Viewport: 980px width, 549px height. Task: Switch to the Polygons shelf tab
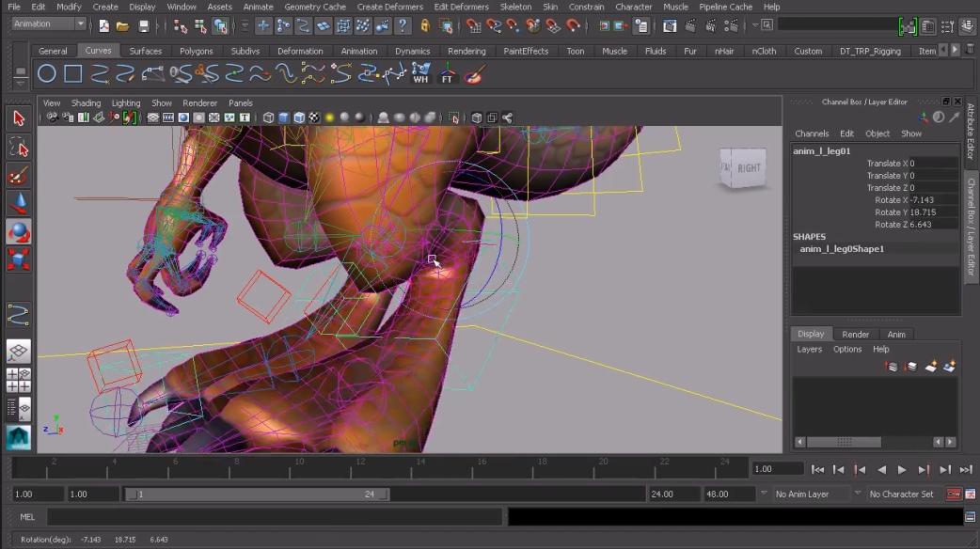click(197, 51)
